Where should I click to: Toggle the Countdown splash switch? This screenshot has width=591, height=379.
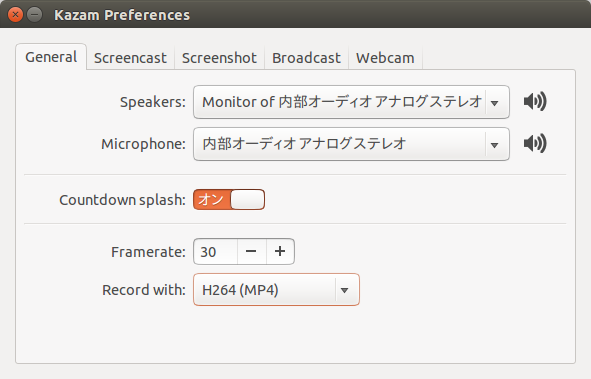pyautogui.click(x=229, y=199)
